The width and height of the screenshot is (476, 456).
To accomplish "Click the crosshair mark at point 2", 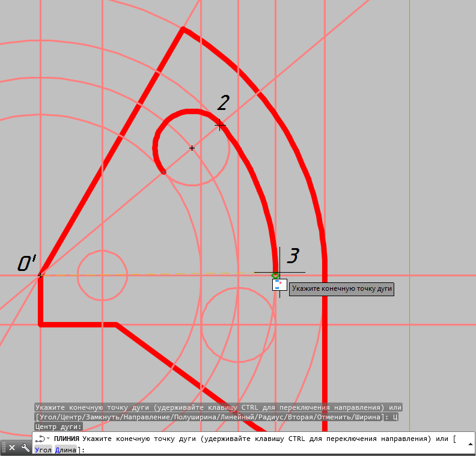I will pos(220,125).
